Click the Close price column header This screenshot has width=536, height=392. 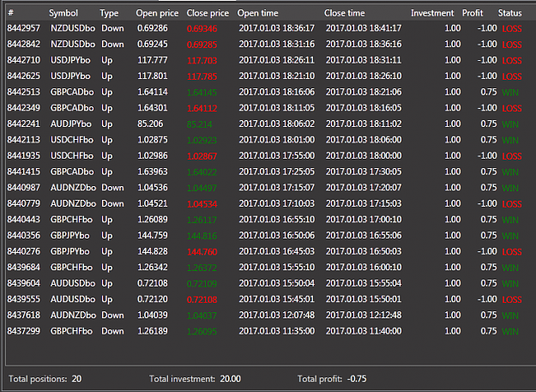pos(208,13)
